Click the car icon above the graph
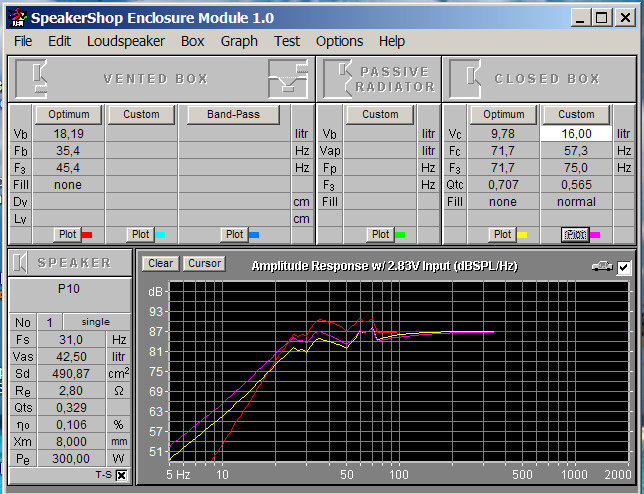The width and height of the screenshot is (644, 494). tap(601, 266)
